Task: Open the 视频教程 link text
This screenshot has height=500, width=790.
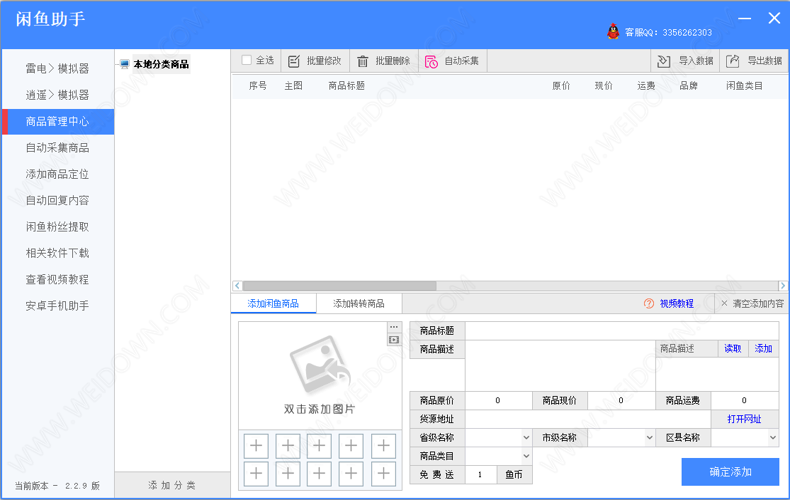Action: click(677, 303)
